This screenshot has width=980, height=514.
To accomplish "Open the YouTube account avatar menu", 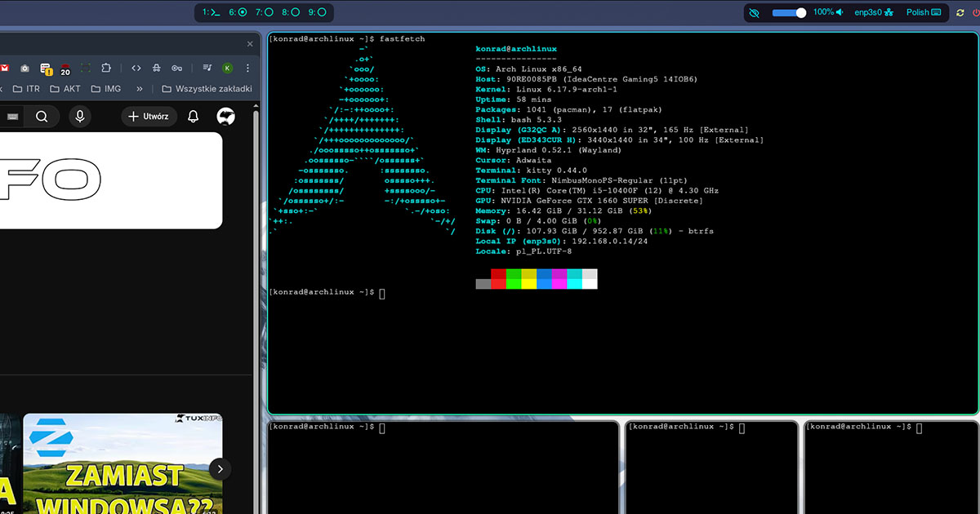I will coord(226,117).
